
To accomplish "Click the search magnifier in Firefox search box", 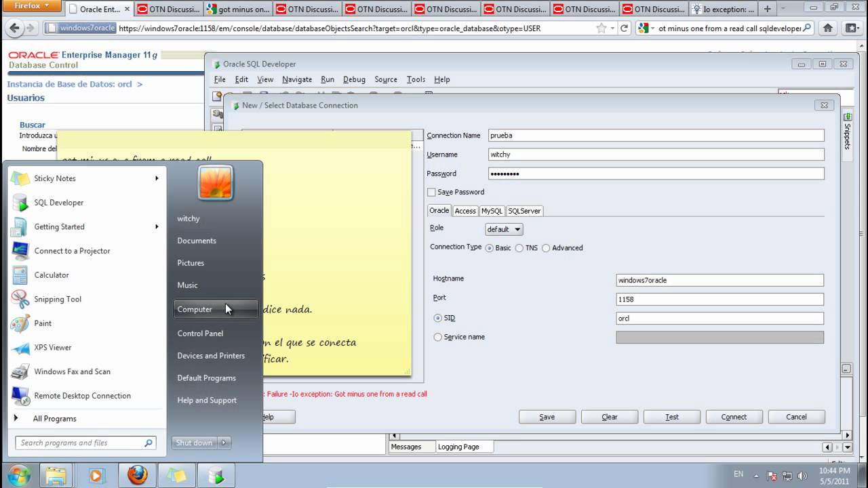I will pyautogui.click(x=807, y=28).
